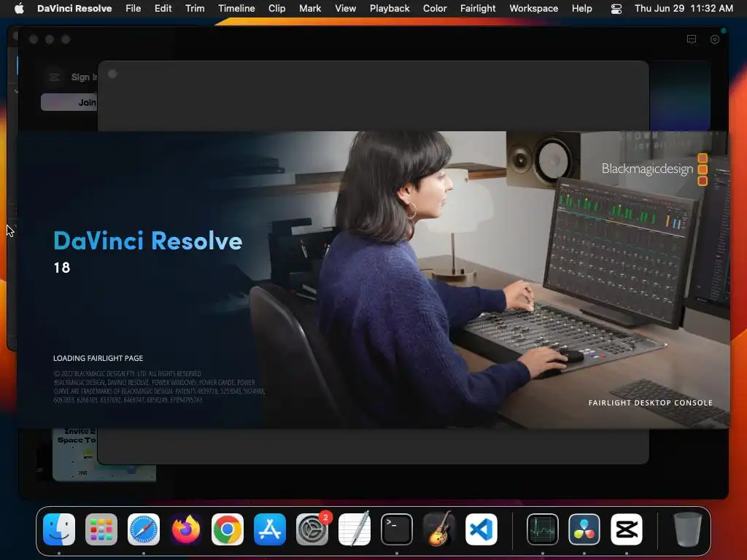Open Visual Studio Code from the Dock
The height and width of the screenshot is (560, 747).
(481, 529)
